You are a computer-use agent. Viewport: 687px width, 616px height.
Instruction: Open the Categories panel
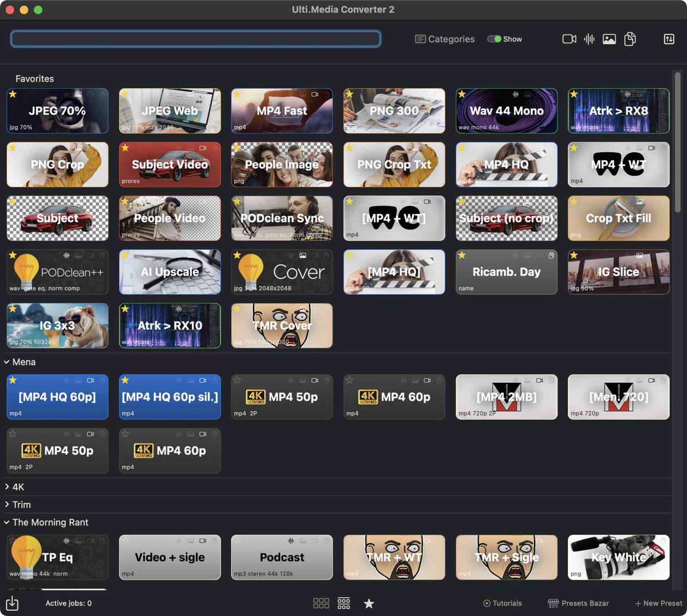445,39
